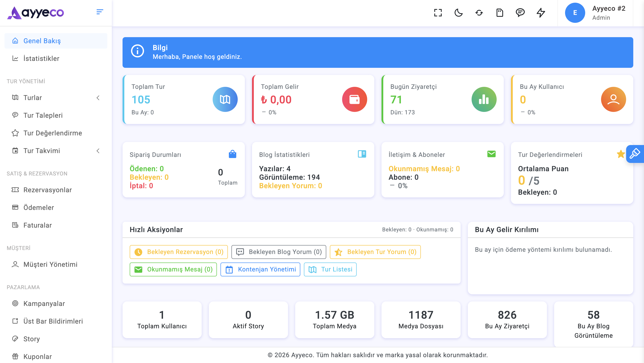Open the document file icon in header
Image resolution: width=644 pixels, height=363 pixels.
(500, 13)
